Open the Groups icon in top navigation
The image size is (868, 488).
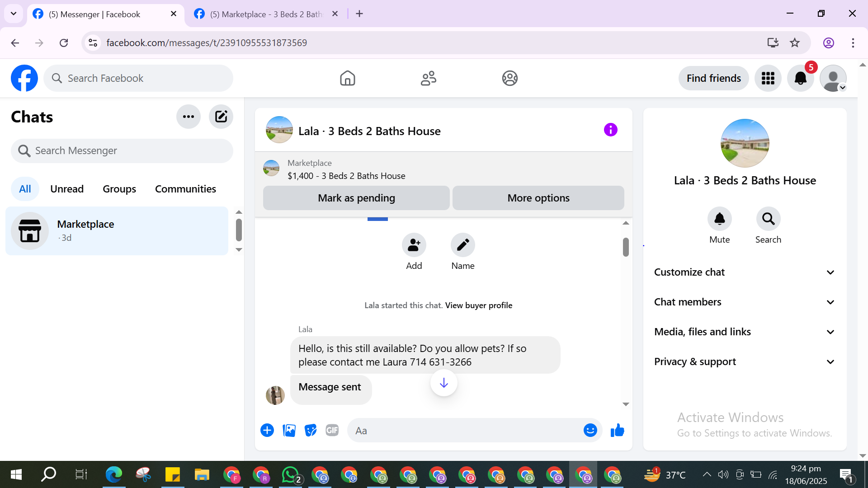(509, 78)
